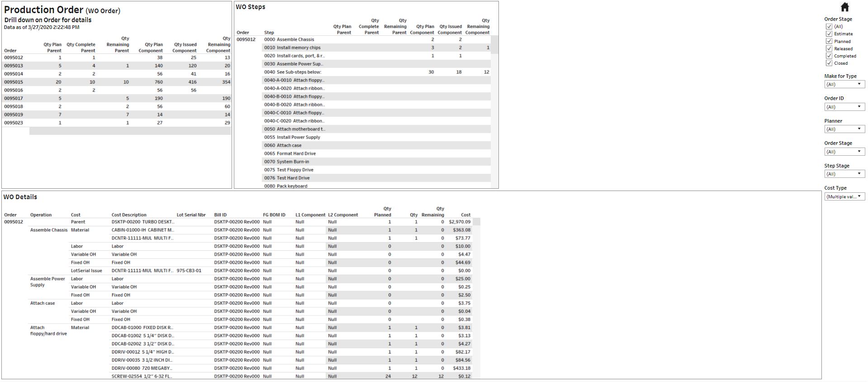Select sub-step 0040-A-0020 Attach ribbon

[x=294, y=88]
